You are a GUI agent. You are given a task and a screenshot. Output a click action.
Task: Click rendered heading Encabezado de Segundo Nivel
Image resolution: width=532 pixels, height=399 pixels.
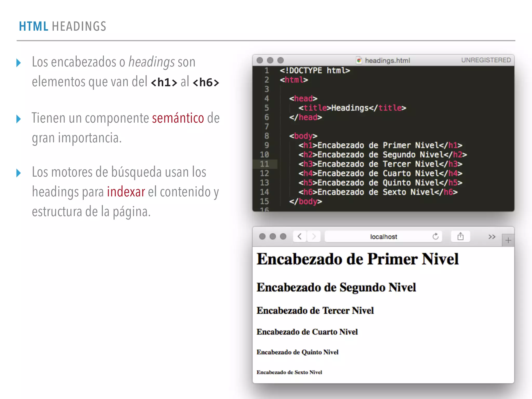336,287
